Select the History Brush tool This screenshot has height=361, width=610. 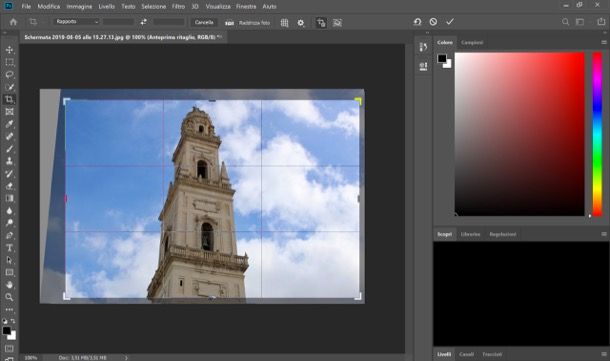click(9, 173)
